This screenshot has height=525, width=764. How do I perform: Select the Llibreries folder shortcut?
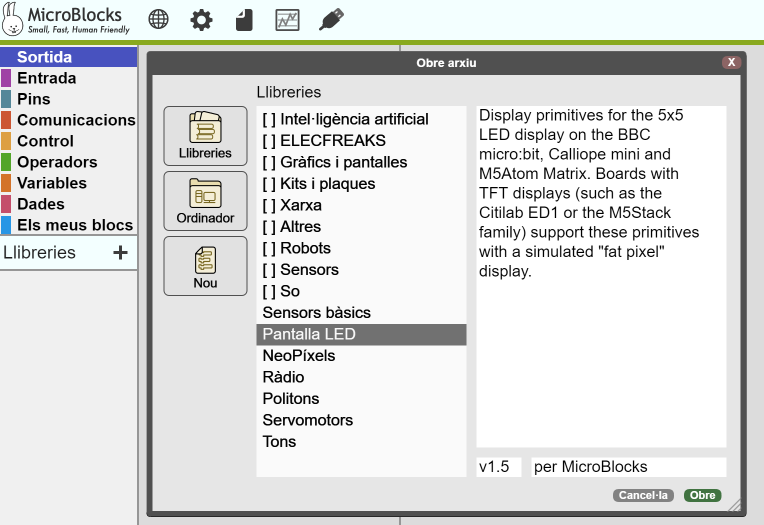coord(205,136)
